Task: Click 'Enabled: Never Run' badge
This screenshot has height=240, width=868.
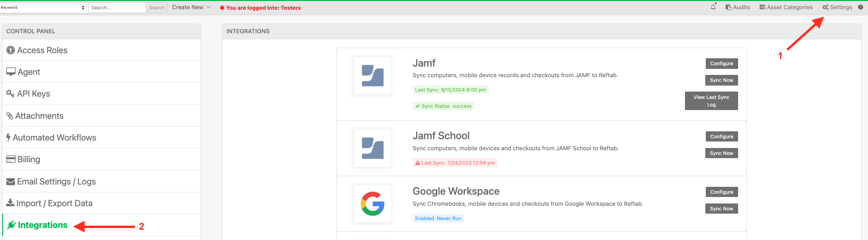Action: coord(438,218)
